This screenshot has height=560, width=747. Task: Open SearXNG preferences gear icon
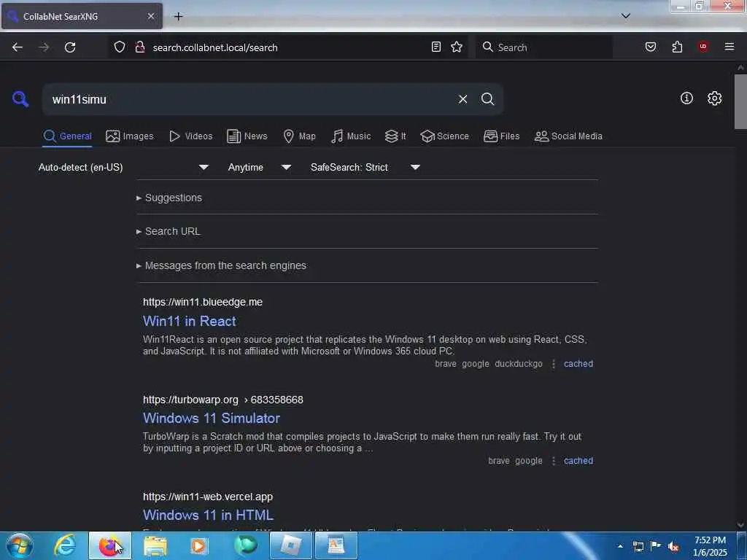pos(715,98)
